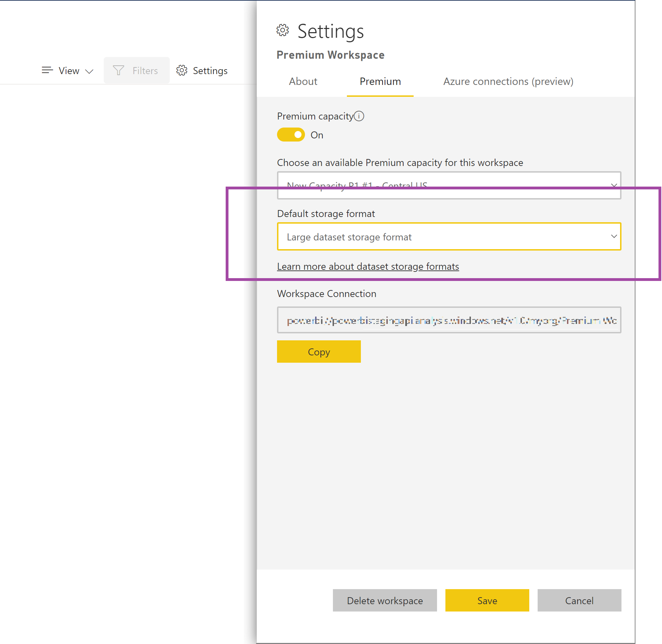Click the View list icon
Viewport: 662px width, 644px height.
coord(47,70)
